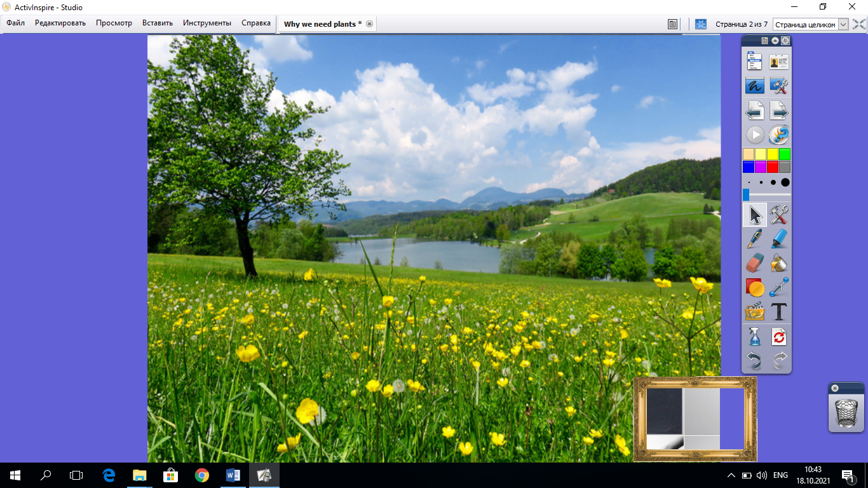Open Google Chrome from the taskbar
Image resolution: width=868 pixels, height=488 pixels.
(x=202, y=475)
